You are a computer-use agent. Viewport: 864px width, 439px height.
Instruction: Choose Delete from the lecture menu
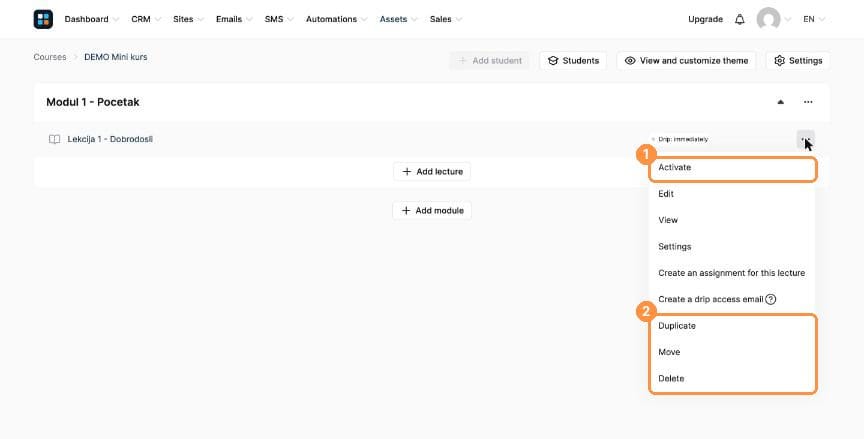(732, 379)
